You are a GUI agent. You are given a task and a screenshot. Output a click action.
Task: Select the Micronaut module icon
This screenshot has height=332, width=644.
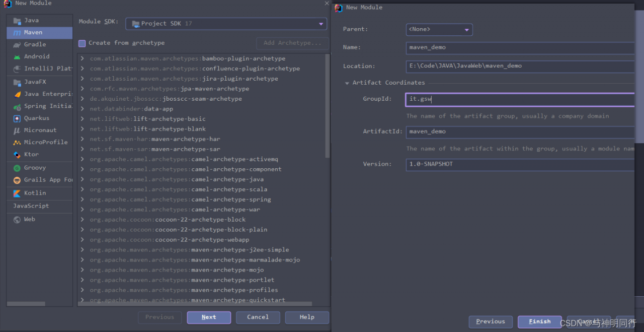(17, 130)
